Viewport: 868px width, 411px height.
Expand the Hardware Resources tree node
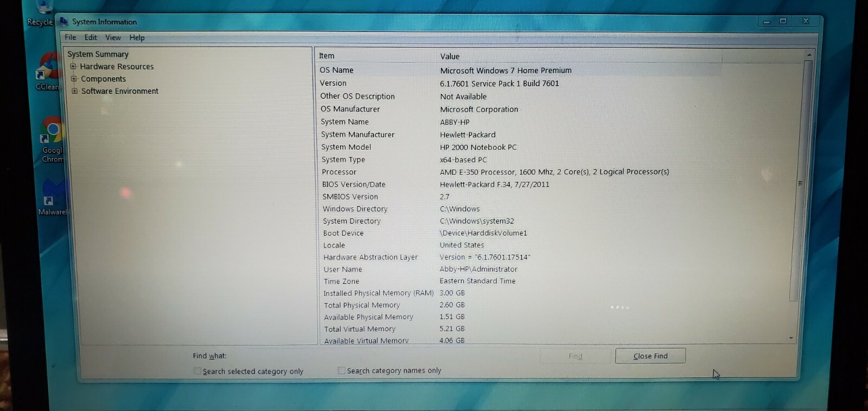73,66
